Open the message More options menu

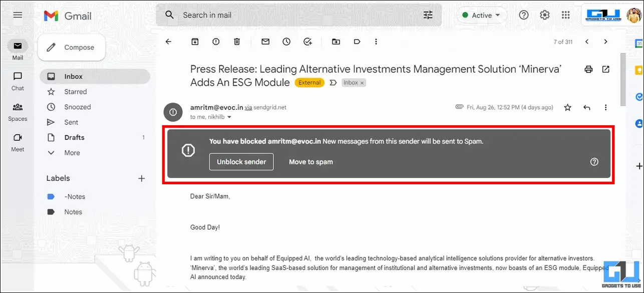point(606,107)
